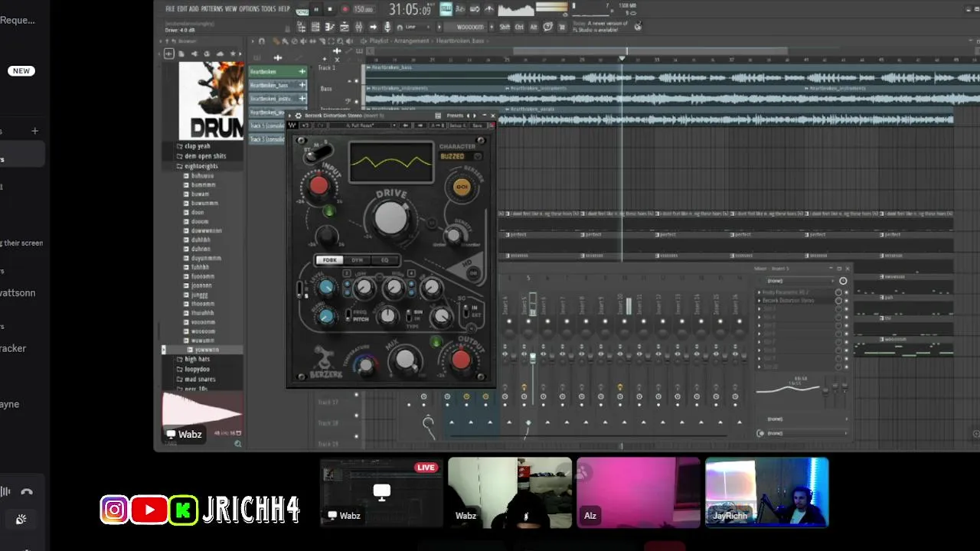Viewport: 980px width, 551px height.
Task: Open the PATTERNS menu
Action: tap(211, 8)
